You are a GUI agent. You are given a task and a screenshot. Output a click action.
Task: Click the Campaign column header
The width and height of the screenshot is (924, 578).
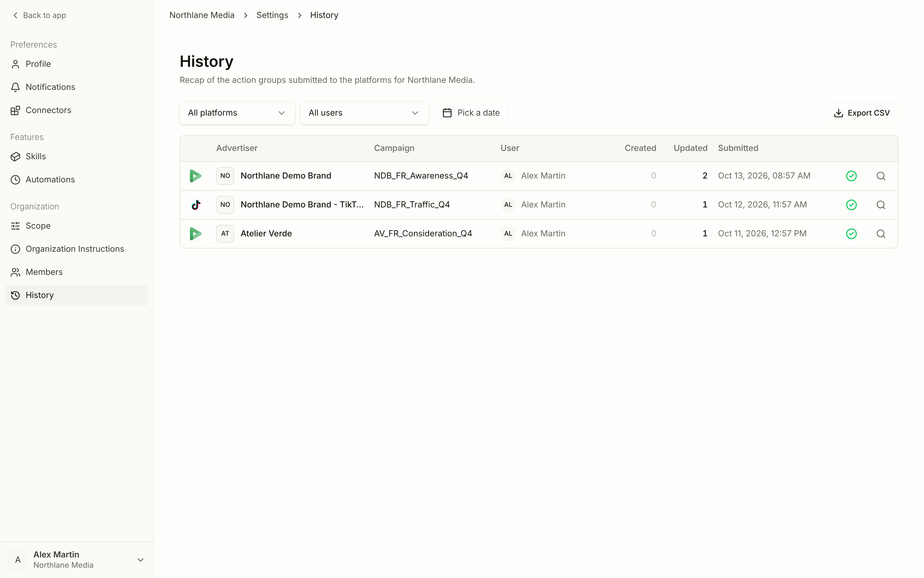[394, 148]
